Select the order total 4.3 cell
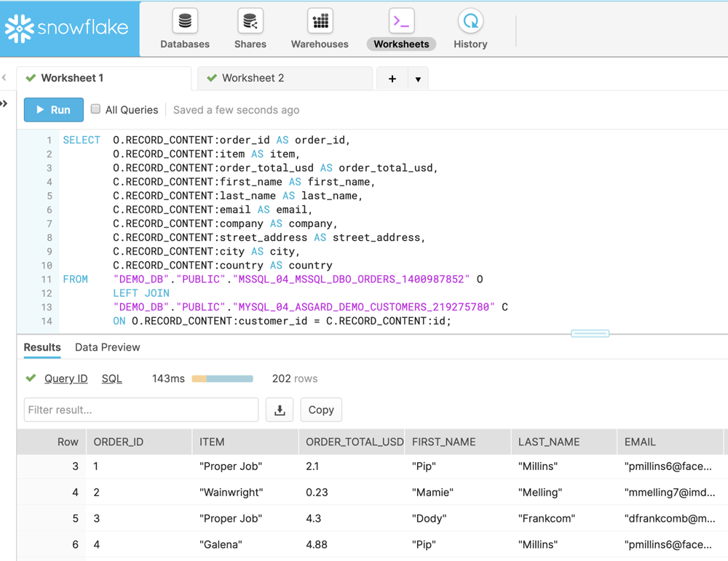Image resolution: width=728 pixels, height=561 pixels. tap(352, 518)
